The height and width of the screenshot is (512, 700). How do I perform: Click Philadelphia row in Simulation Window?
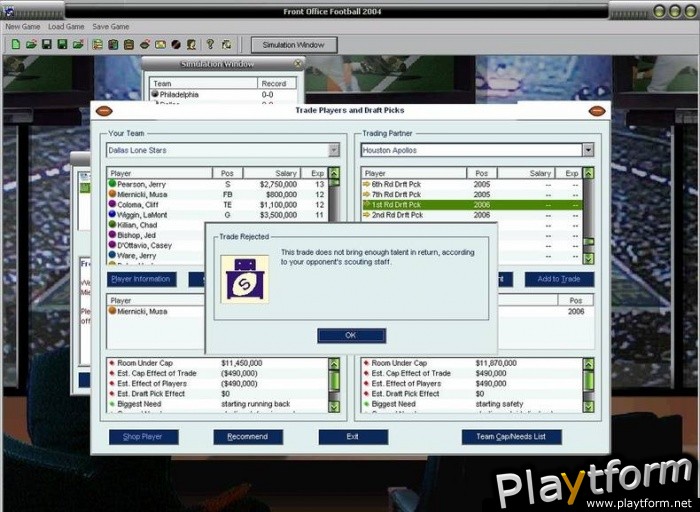(223, 94)
